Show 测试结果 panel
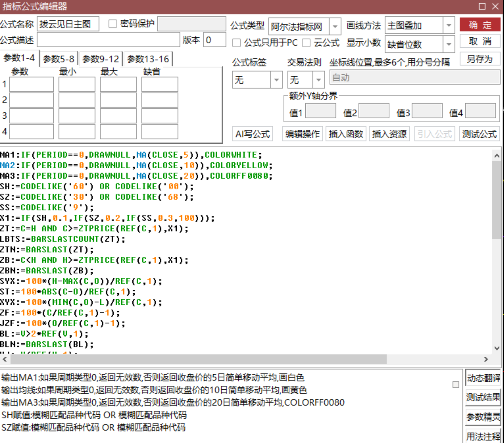This screenshot has height=443, width=504. pyautogui.click(x=483, y=397)
